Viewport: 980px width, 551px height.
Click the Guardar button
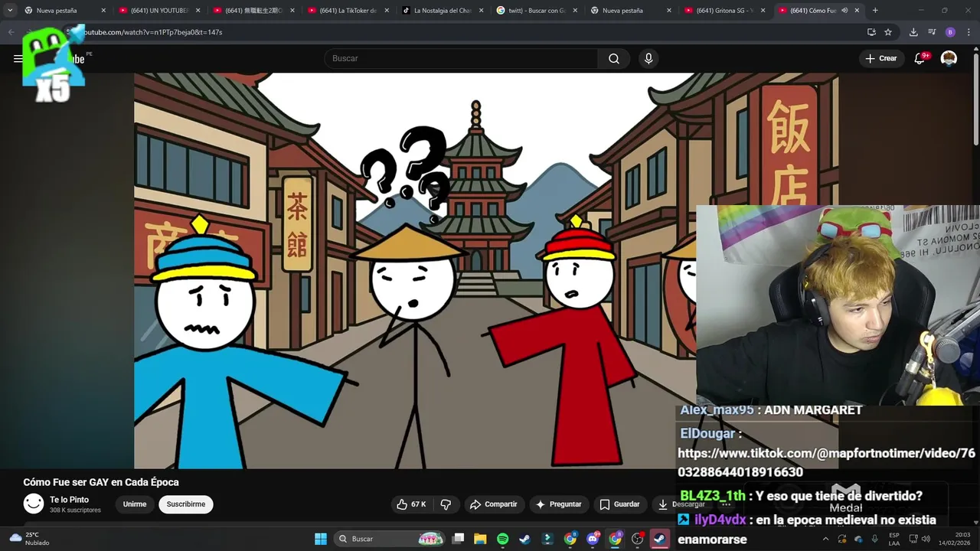coord(619,504)
